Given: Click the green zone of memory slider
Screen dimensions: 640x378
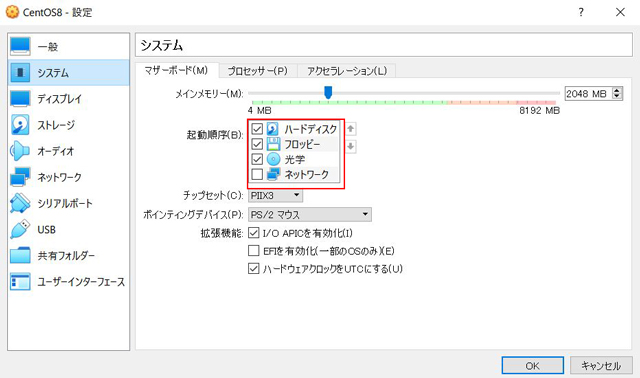Looking at the screenshot, I should (x=350, y=102).
